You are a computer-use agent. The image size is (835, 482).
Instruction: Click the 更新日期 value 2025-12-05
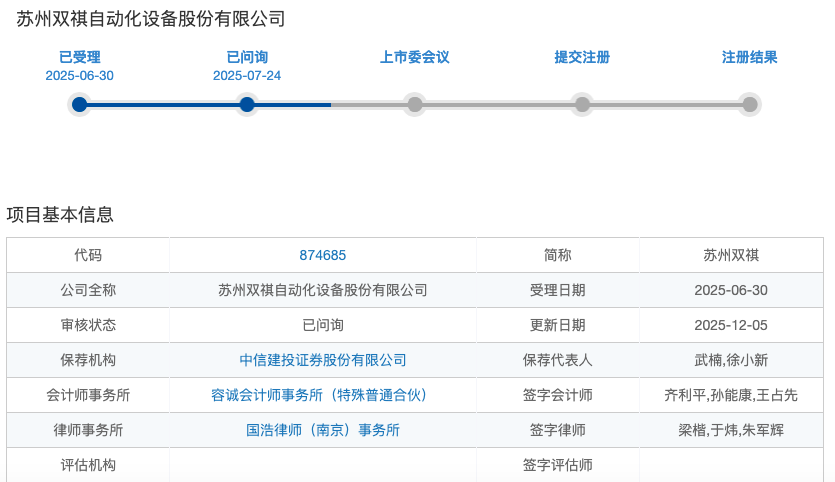tap(730, 325)
